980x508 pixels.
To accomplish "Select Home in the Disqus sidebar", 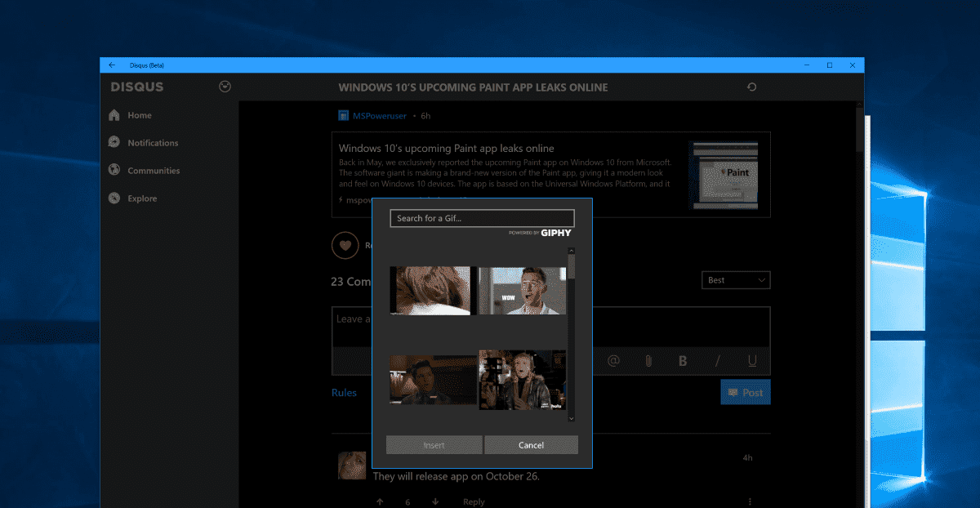I will pos(114,114).
